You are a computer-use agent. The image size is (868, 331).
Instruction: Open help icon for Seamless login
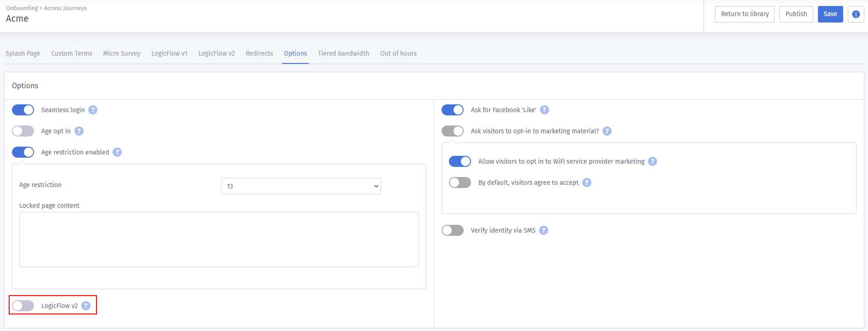[93, 110]
